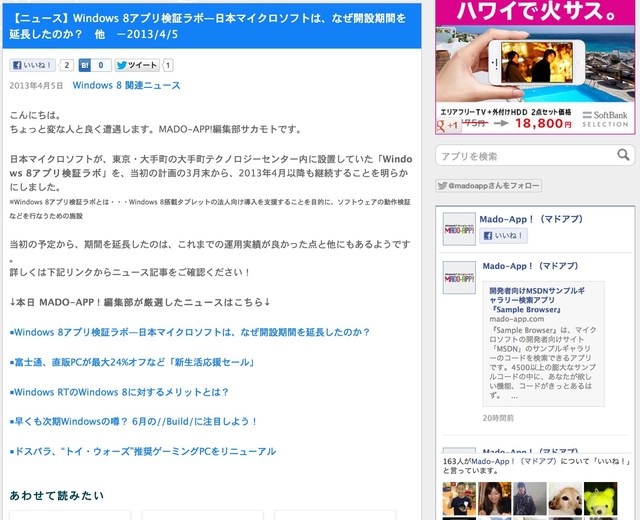Click the magnifying glass search icon

coord(623,155)
